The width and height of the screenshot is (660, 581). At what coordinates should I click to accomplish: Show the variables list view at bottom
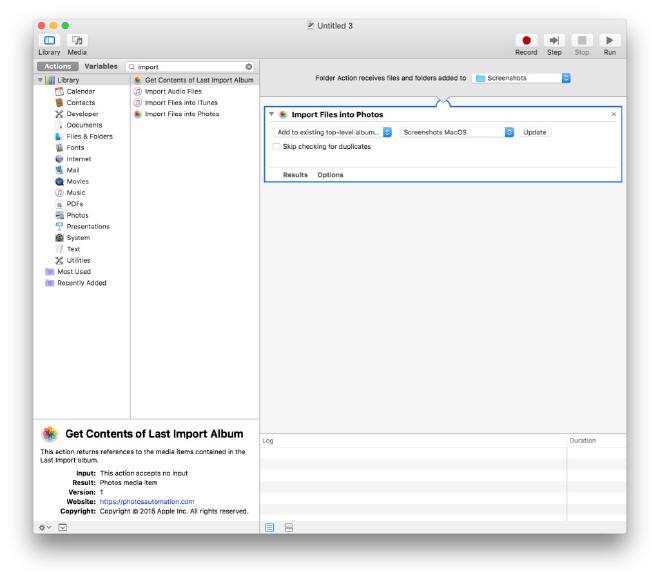click(x=289, y=528)
